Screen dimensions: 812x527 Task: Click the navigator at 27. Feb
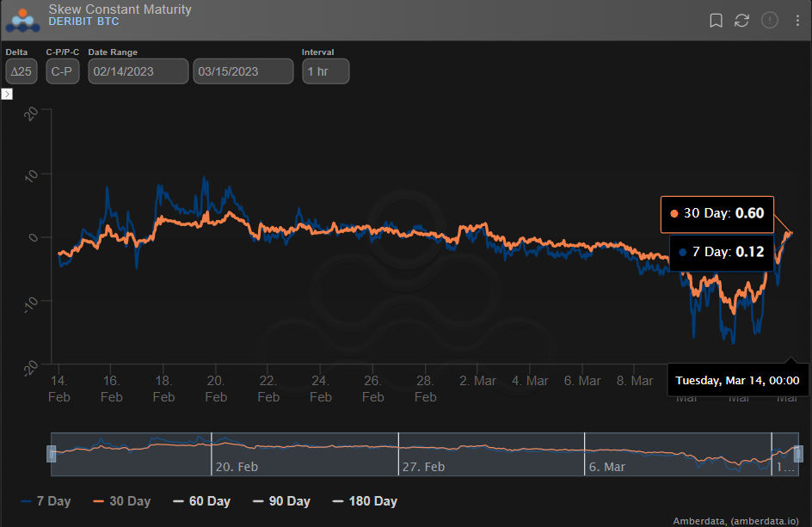423,467
